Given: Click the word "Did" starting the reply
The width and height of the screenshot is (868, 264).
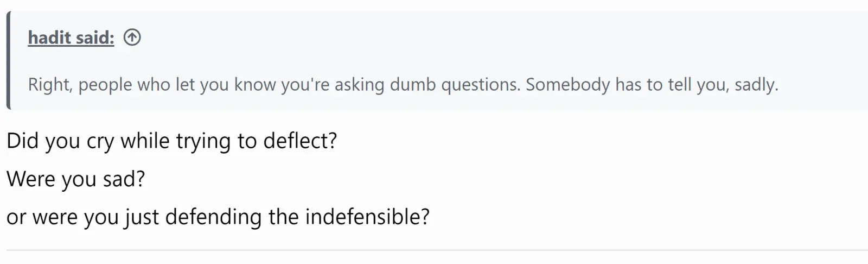Looking at the screenshot, I should click(x=22, y=141).
